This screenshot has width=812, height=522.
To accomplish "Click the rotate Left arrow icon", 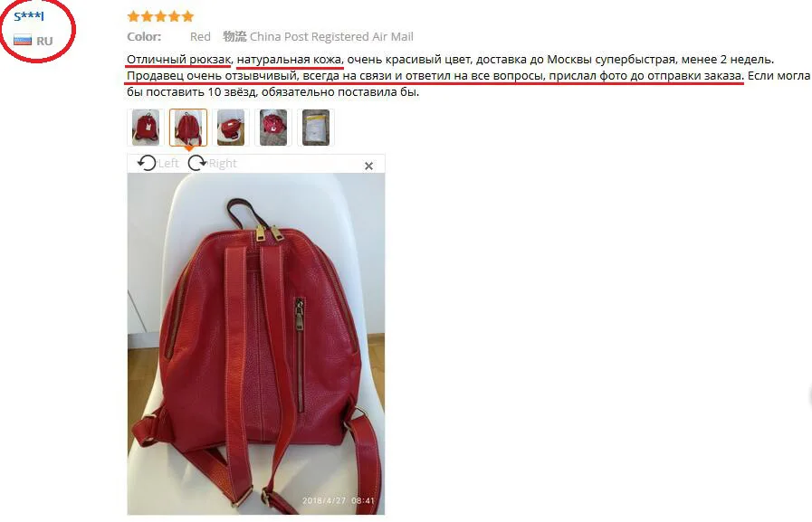I will click(x=147, y=163).
